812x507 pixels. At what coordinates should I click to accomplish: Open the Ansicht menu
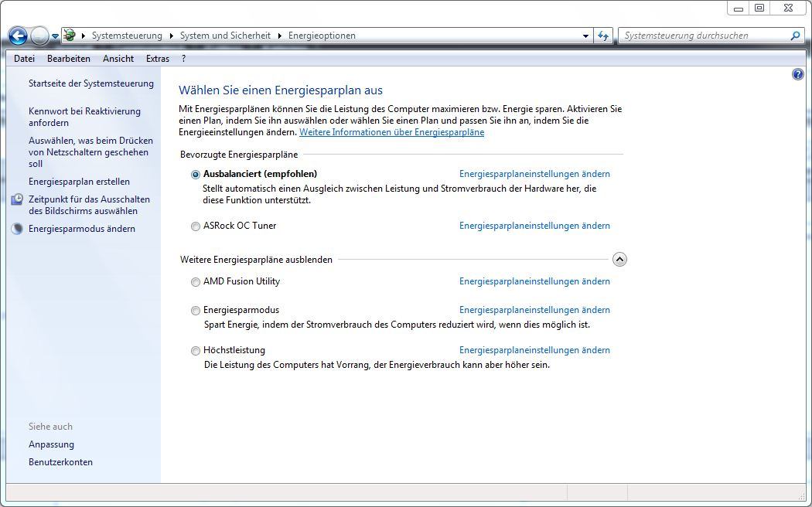pyautogui.click(x=118, y=59)
